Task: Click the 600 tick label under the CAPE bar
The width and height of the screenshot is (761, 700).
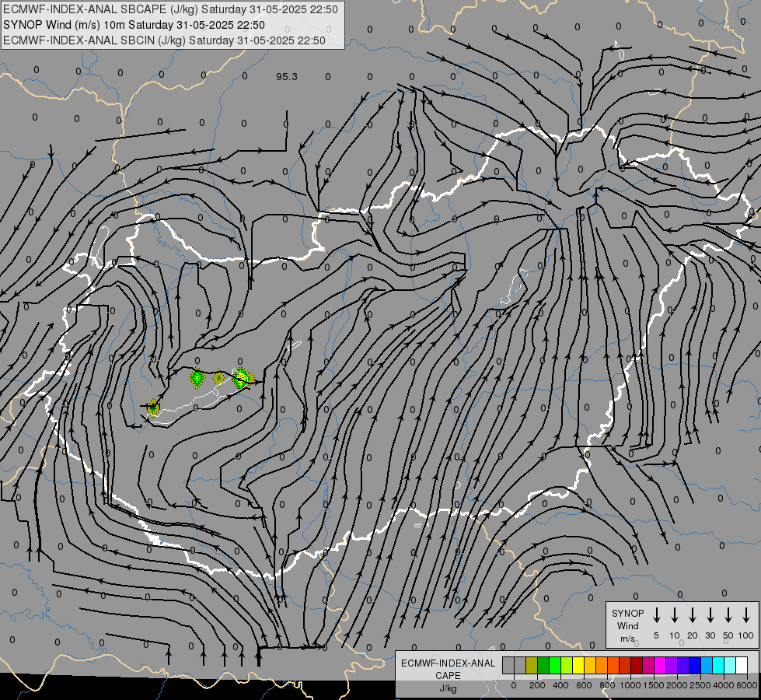Action: coord(584,685)
